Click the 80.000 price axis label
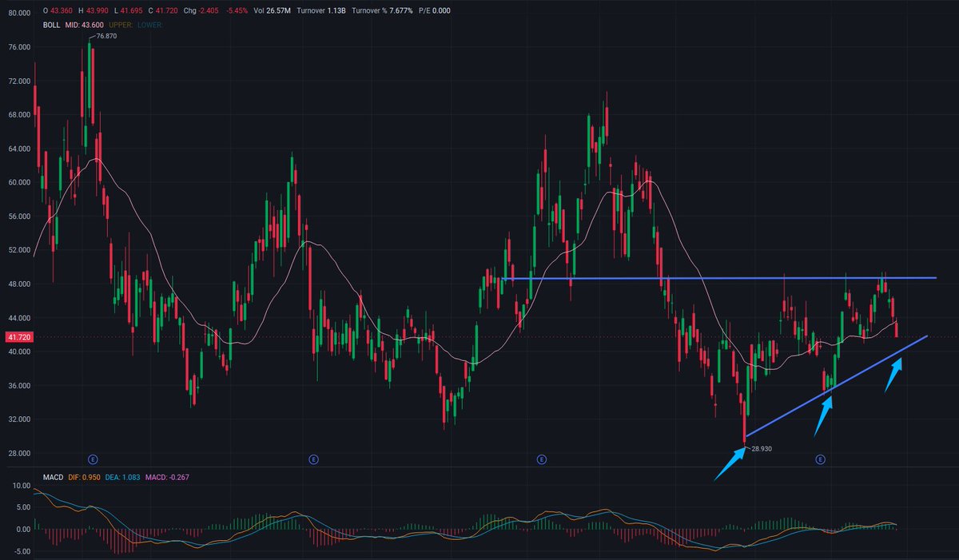959x560 pixels. coord(18,14)
